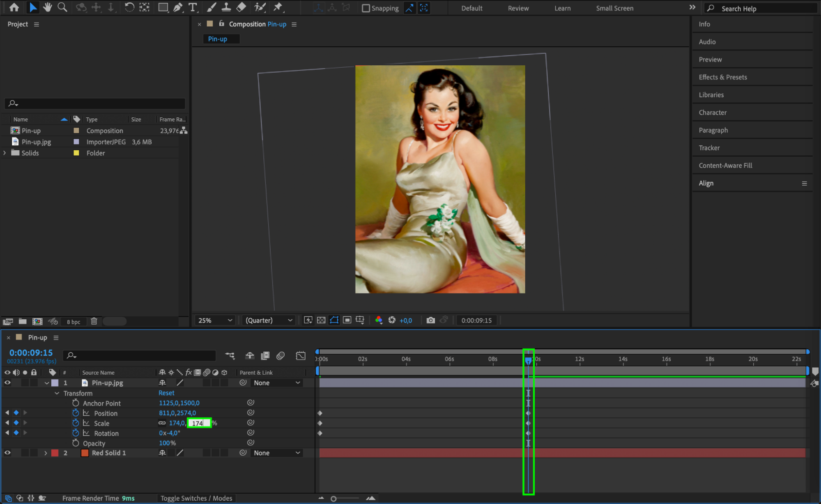Open the Effects & Presets panel
Viewport: 821px width, 504px height.
pyautogui.click(x=722, y=77)
